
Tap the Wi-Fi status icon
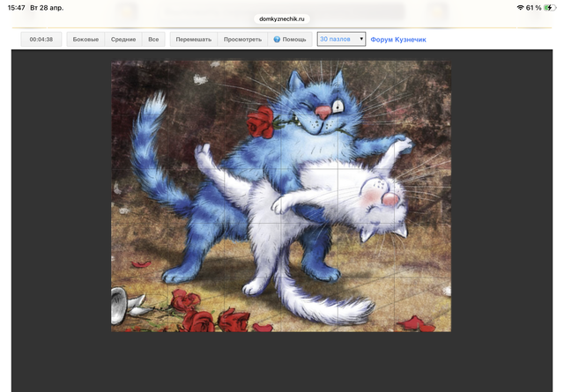pos(521,7)
